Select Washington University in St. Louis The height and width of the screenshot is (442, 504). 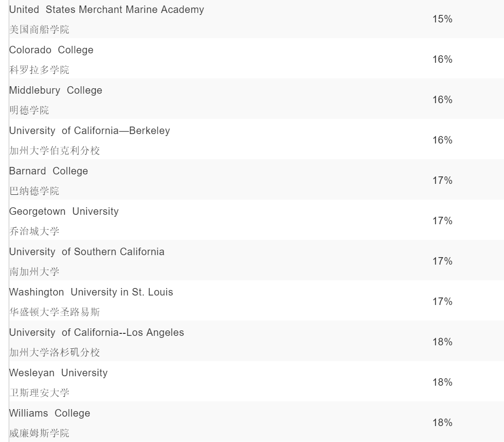[91, 292]
